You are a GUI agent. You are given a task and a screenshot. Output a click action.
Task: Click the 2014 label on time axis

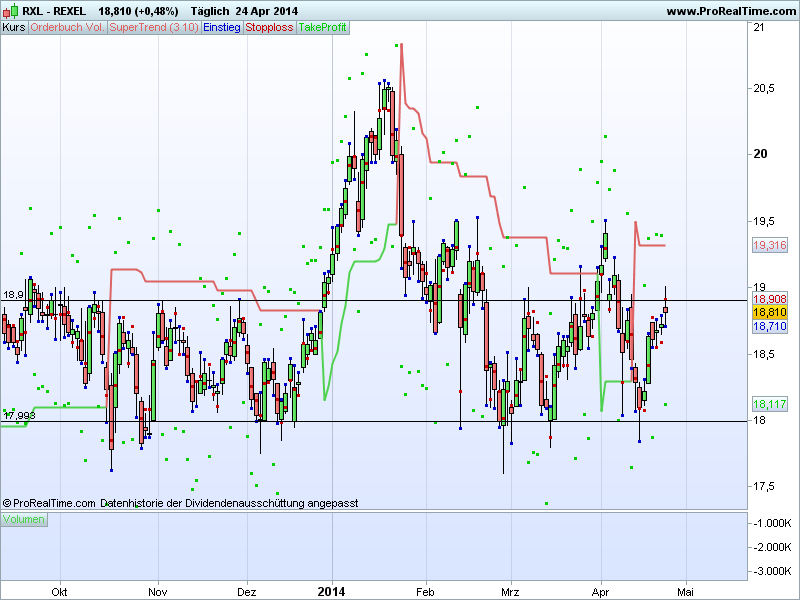point(330,591)
